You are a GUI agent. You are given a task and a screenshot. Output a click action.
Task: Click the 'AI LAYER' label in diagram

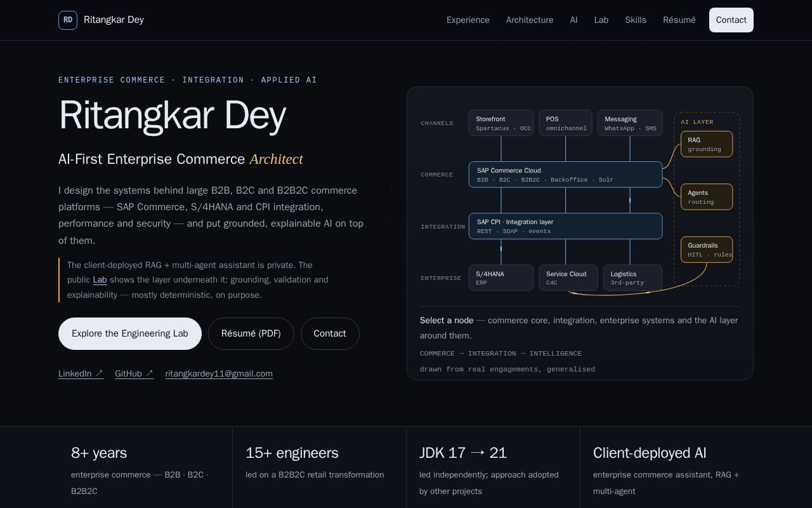coord(697,122)
